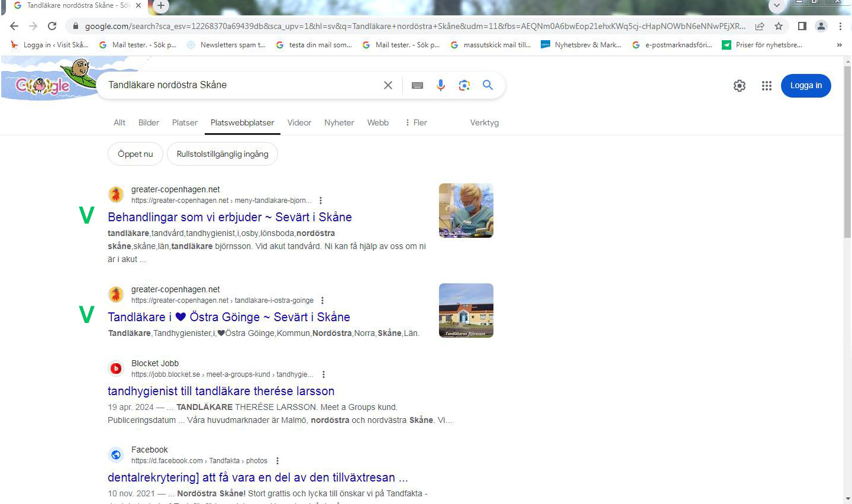Share this page via address bar icon
Image resolution: width=852 pixels, height=504 pixels.
(x=760, y=26)
